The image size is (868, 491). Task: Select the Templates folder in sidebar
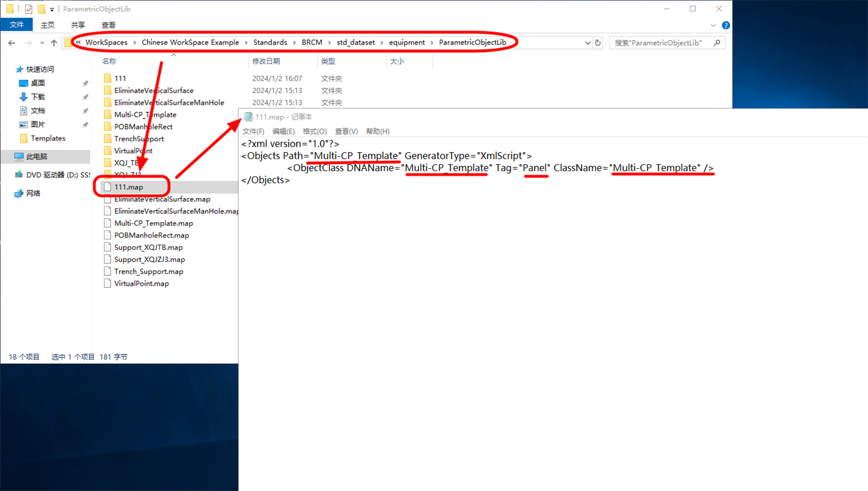[x=48, y=138]
